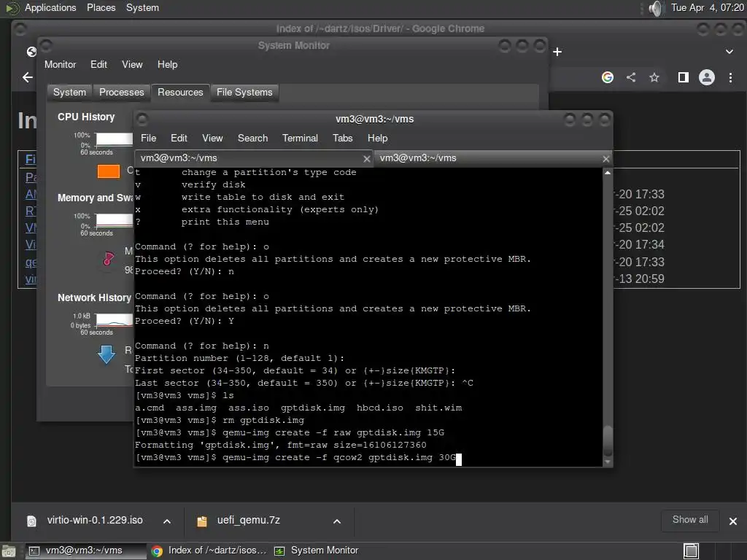Open Edit menu in System Monitor
Image resolution: width=747 pixels, height=560 pixels.
(x=98, y=64)
